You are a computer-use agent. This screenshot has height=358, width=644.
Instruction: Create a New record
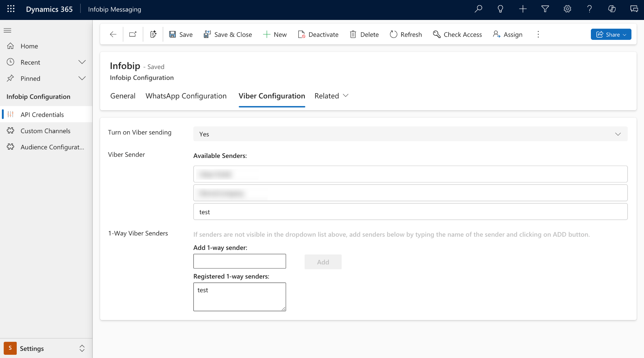point(275,34)
